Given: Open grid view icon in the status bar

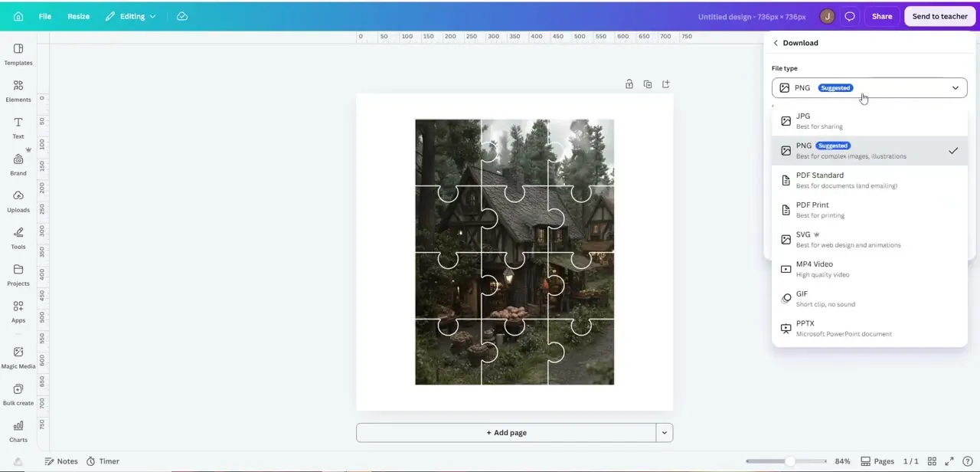Looking at the screenshot, I should pyautogui.click(x=932, y=461).
